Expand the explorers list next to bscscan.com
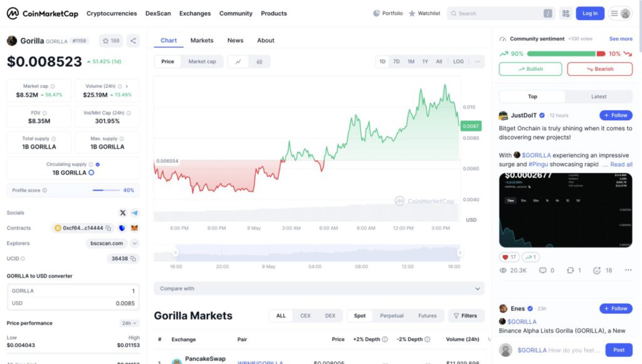The width and height of the screenshot is (642, 364). 135,243
